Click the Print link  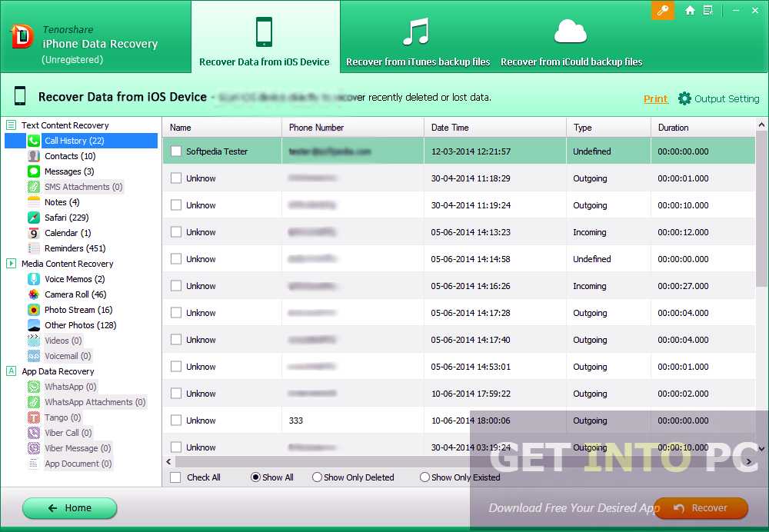(656, 98)
